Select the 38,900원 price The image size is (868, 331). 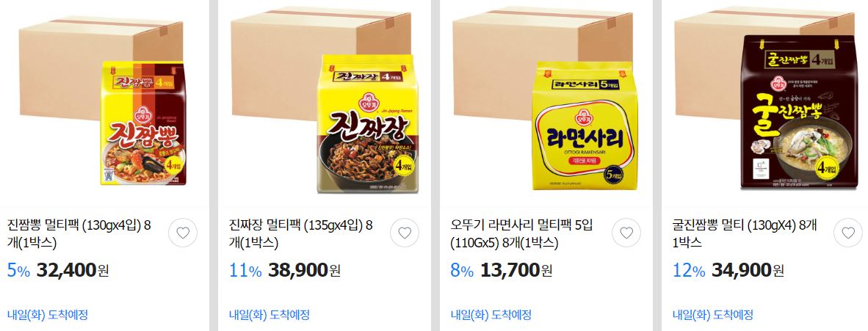coord(305,270)
